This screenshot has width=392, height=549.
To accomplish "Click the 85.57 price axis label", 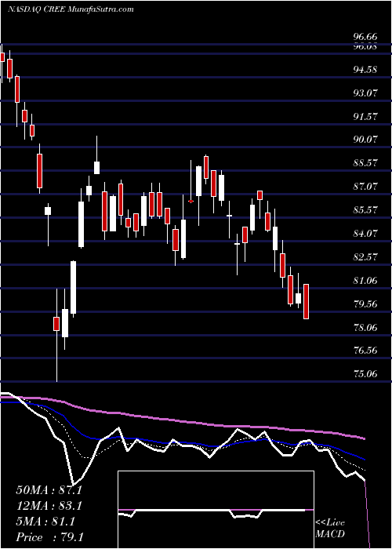I will (365, 210).
